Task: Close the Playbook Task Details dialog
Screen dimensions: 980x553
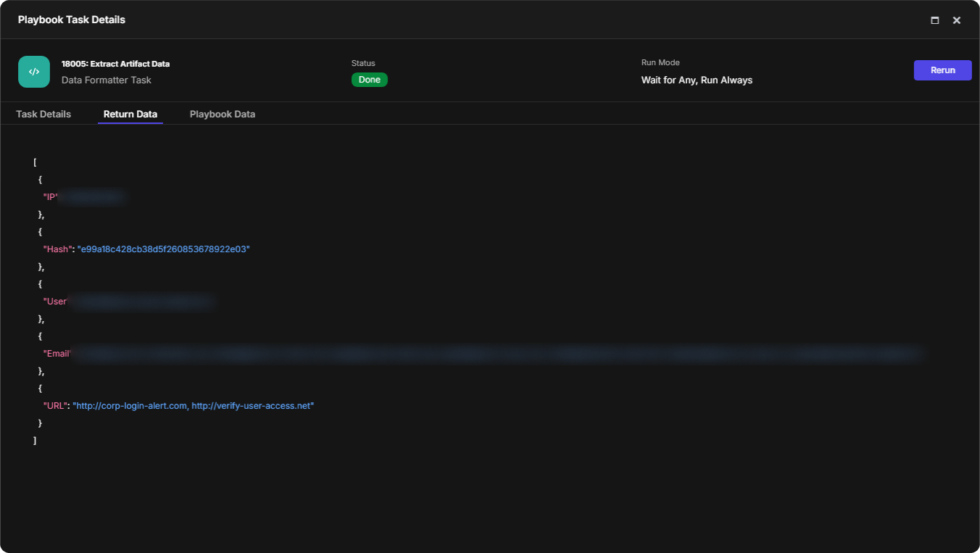Action: pos(957,20)
